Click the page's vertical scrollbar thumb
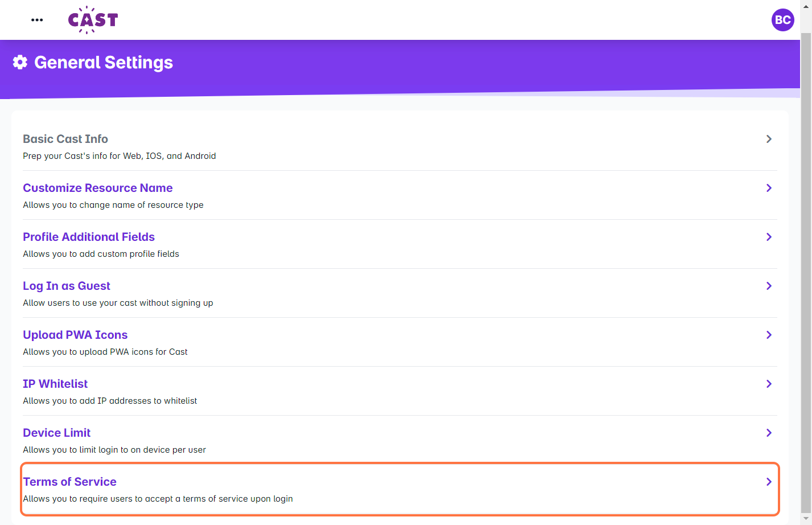The image size is (812, 525). point(806,272)
